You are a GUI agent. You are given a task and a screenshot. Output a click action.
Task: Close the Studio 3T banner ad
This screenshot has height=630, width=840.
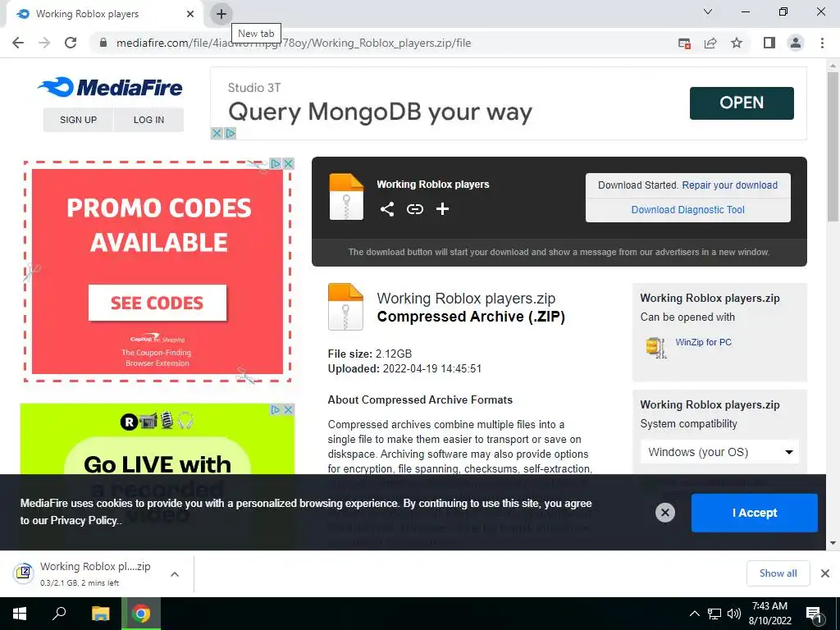coord(217,133)
